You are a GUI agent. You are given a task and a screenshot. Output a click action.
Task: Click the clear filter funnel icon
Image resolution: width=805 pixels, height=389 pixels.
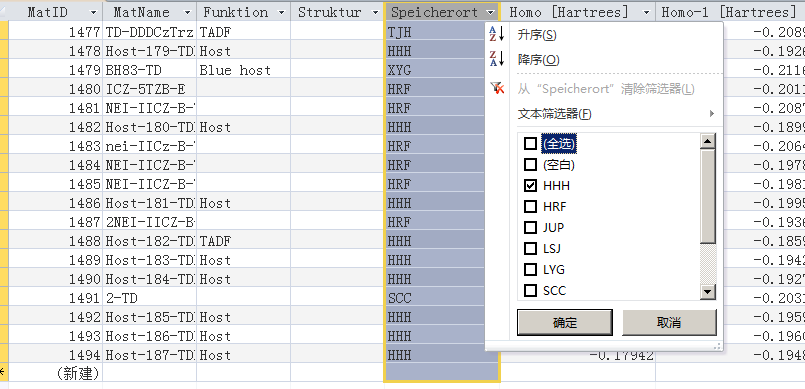pos(497,88)
